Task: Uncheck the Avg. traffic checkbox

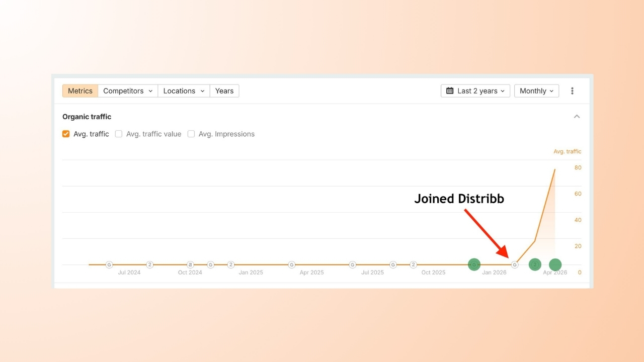Action: (66, 134)
